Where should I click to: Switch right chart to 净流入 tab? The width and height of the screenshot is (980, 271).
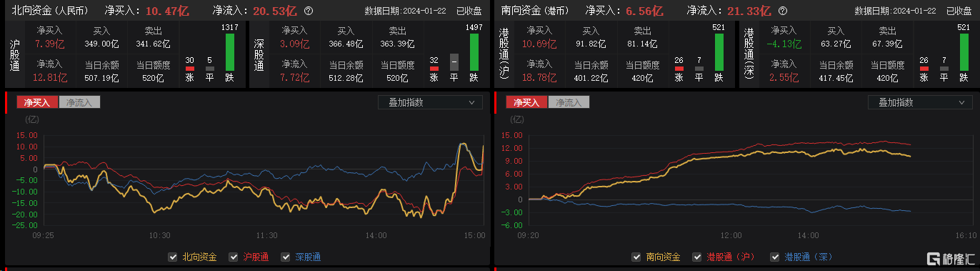point(569,102)
